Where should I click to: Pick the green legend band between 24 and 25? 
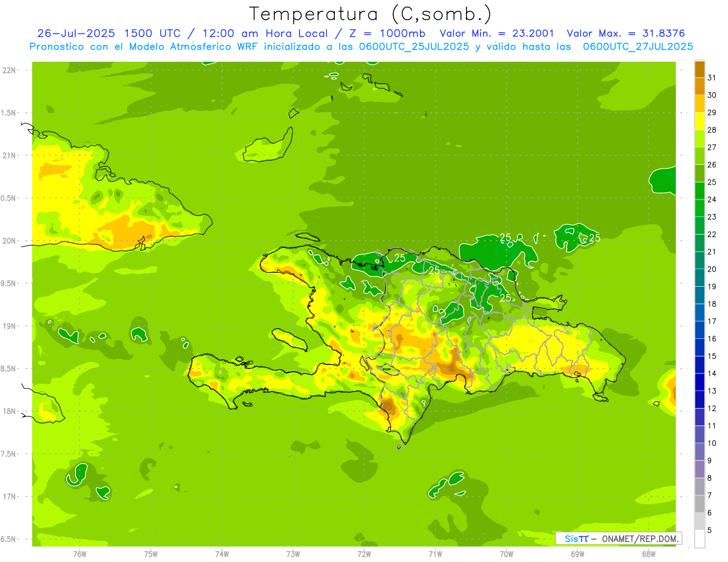[x=699, y=190]
